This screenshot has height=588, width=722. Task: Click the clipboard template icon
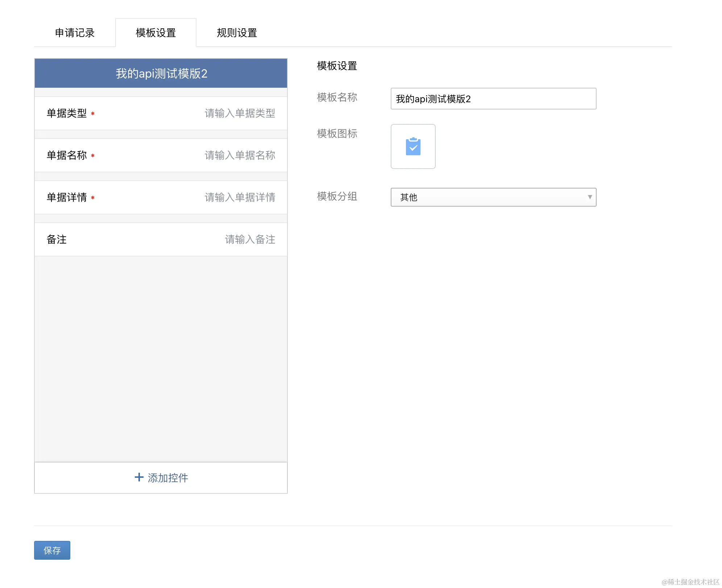[x=413, y=146]
